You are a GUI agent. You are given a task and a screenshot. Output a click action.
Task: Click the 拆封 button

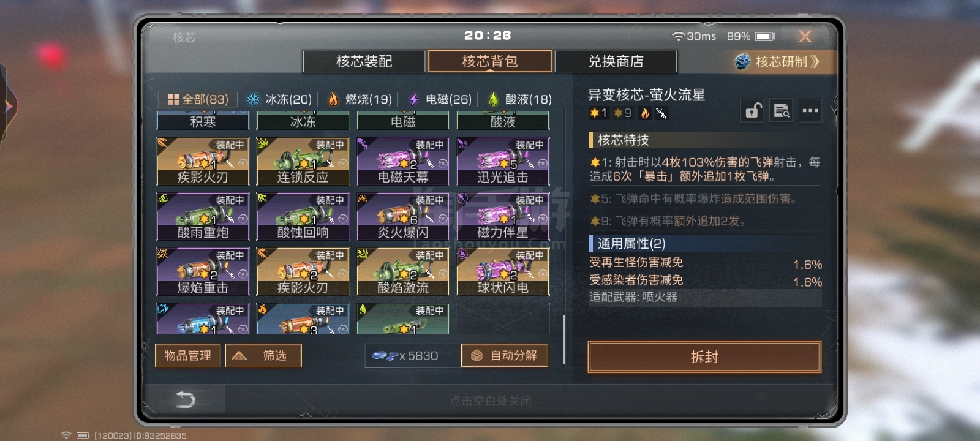pyautogui.click(x=704, y=357)
